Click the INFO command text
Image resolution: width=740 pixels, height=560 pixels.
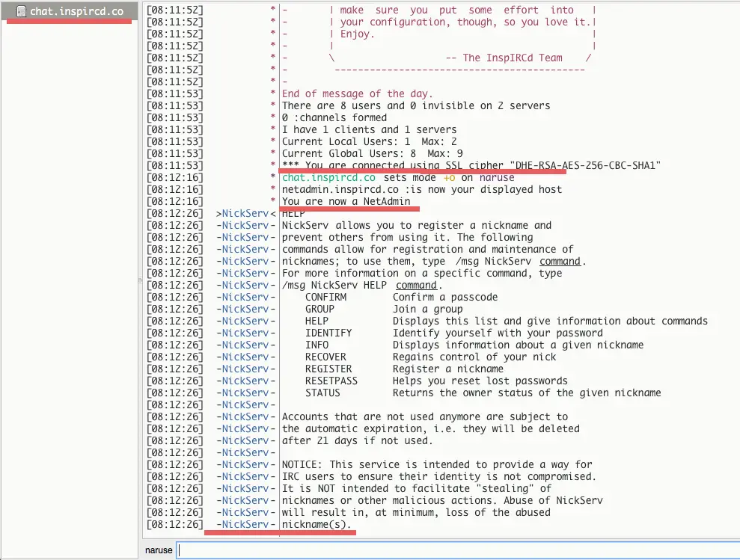(317, 345)
